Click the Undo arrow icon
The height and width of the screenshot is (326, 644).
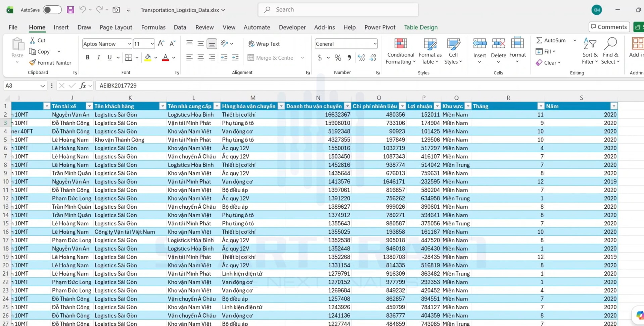(82, 10)
